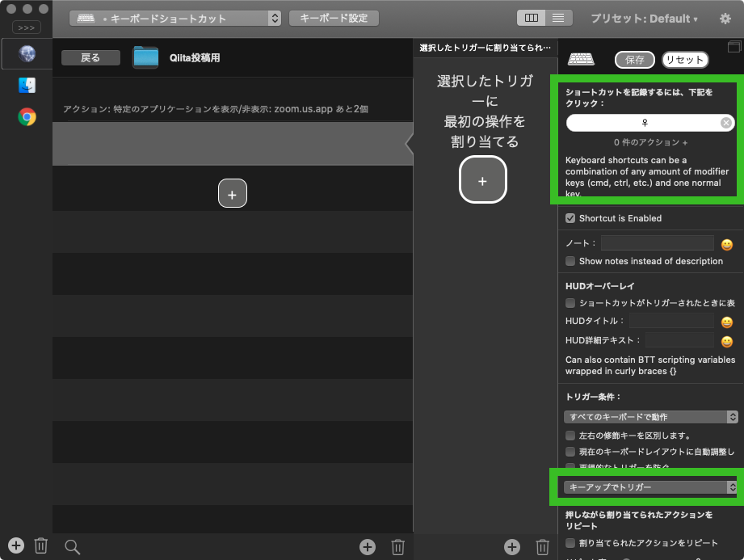
Task: Open search with the magnifier icon
Action: click(x=72, y=545)
